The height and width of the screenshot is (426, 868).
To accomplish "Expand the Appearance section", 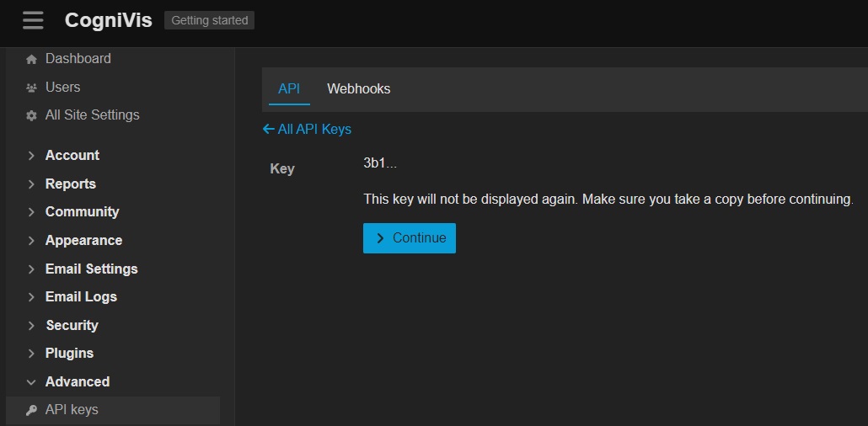I will coord(83,240).
